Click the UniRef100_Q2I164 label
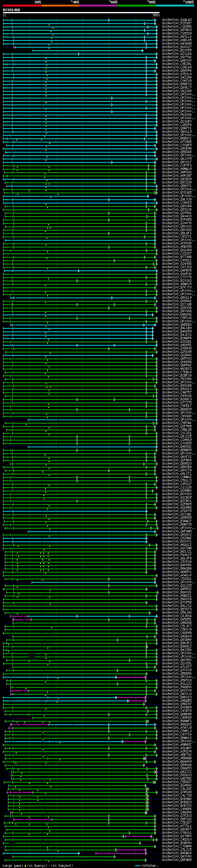This screenshot has width=197, height=868. click(177, 54)
